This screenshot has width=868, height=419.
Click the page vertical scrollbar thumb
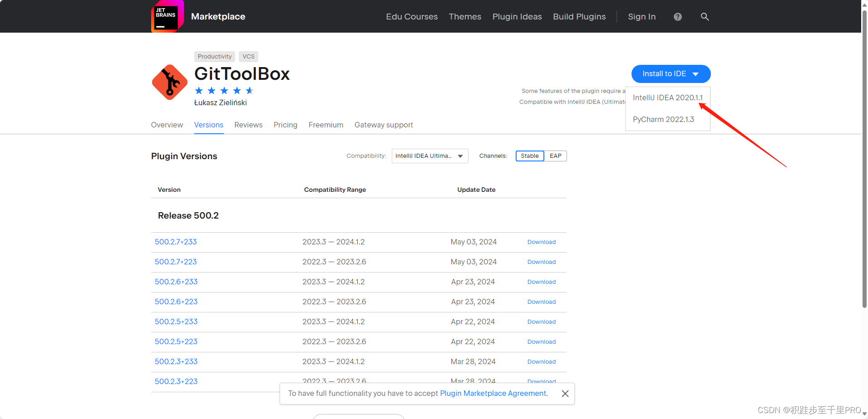[x=864, y=159]
